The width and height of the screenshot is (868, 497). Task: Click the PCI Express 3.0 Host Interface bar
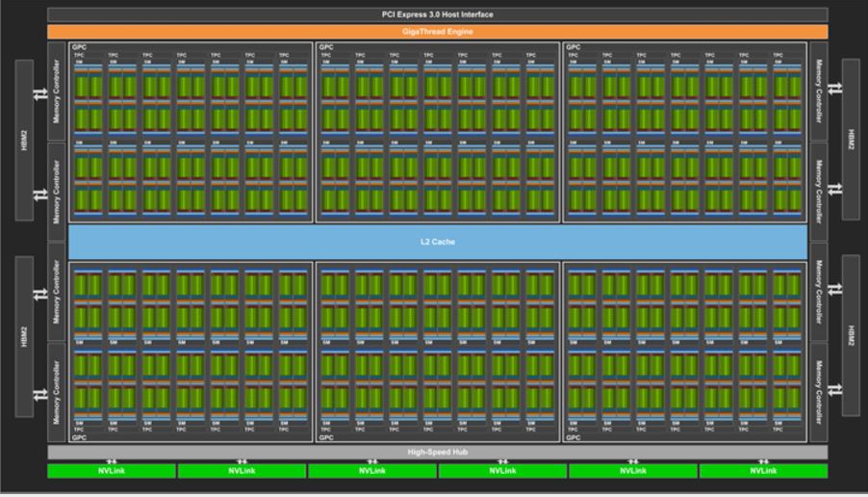coord(437,14)
